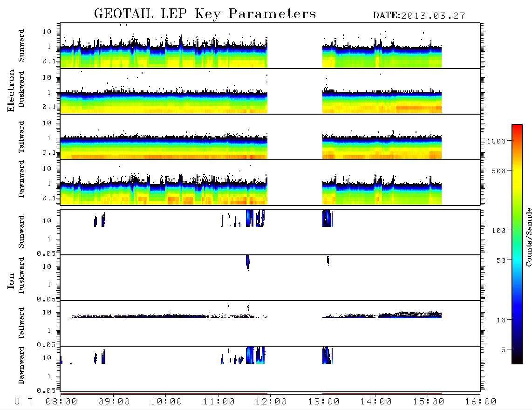
Task: Click the vertical "Electron" group label
Action: (11, 90)
